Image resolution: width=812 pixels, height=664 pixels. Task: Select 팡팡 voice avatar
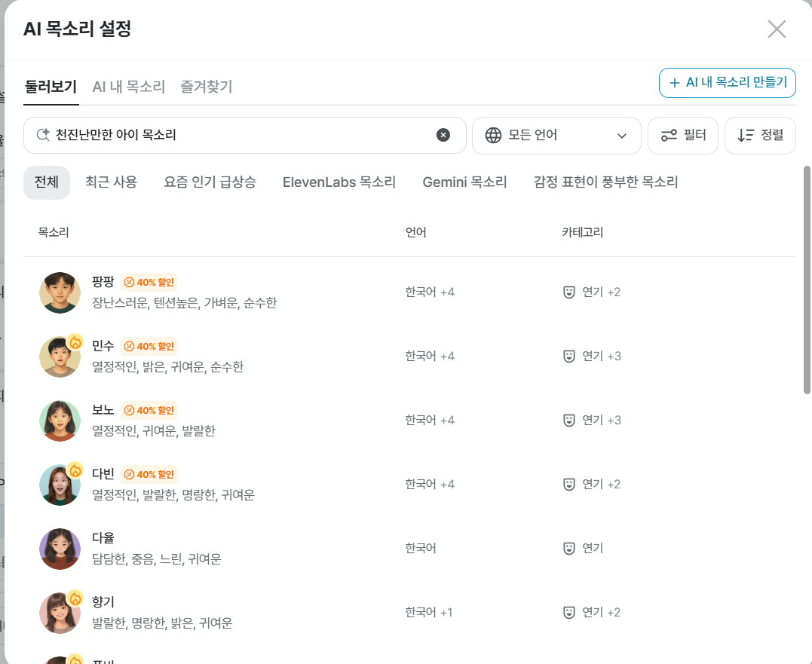[60, 292]
